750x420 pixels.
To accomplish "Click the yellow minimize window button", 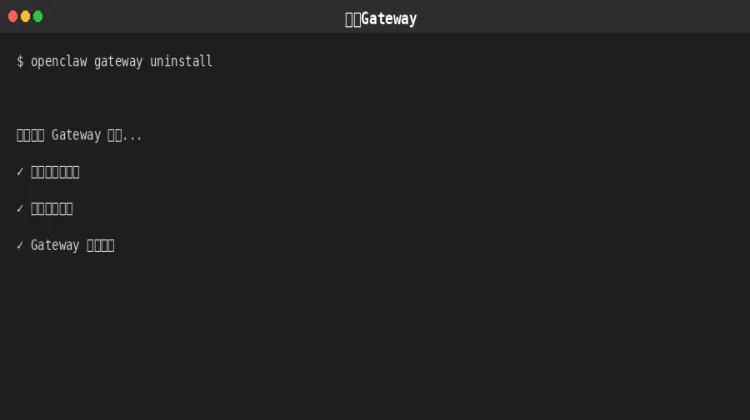I will 26,17.
